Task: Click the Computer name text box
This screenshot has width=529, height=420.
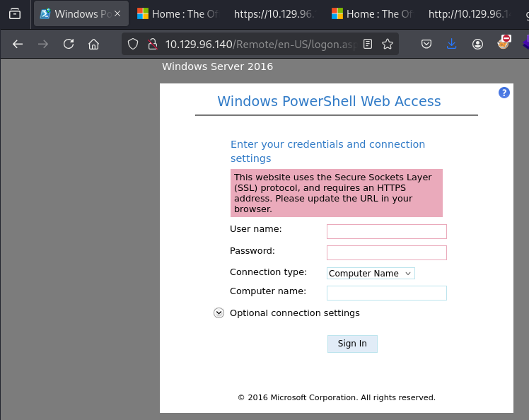Action: pos(386,293)
